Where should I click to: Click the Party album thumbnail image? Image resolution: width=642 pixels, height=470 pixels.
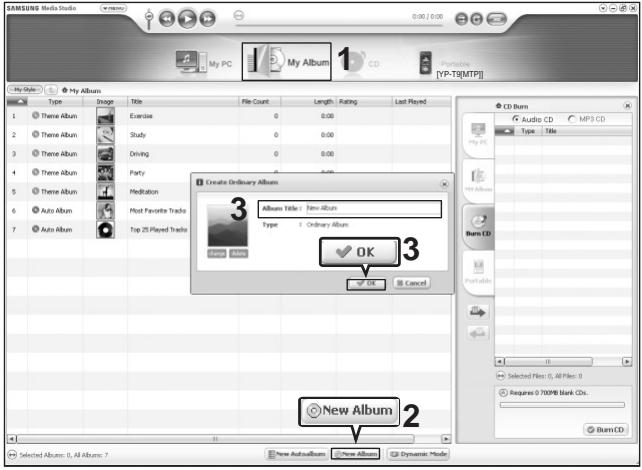click(105, 173)
